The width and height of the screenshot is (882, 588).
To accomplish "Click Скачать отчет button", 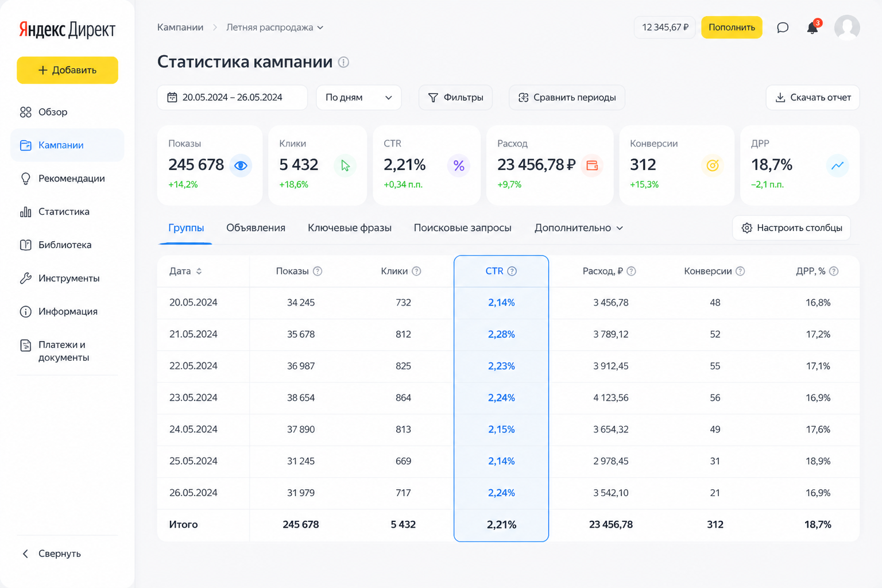I will 813,98.
